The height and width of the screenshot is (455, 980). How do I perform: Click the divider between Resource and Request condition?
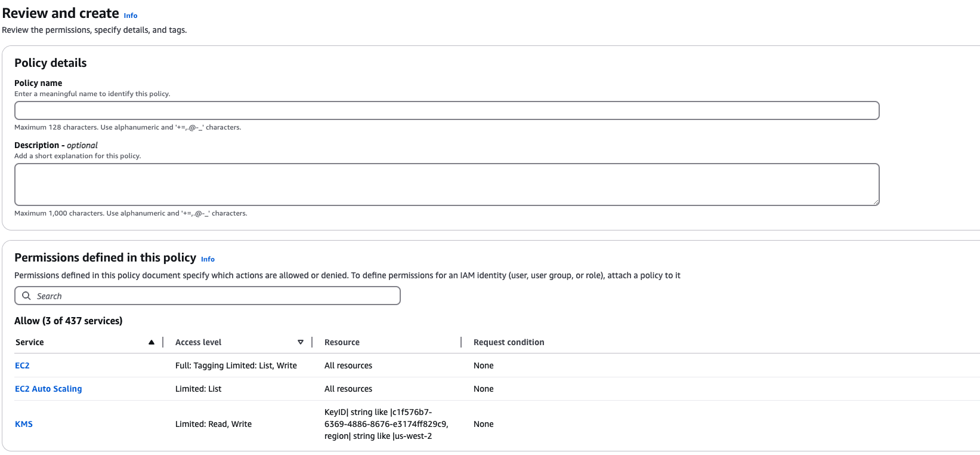coord(461,342)
